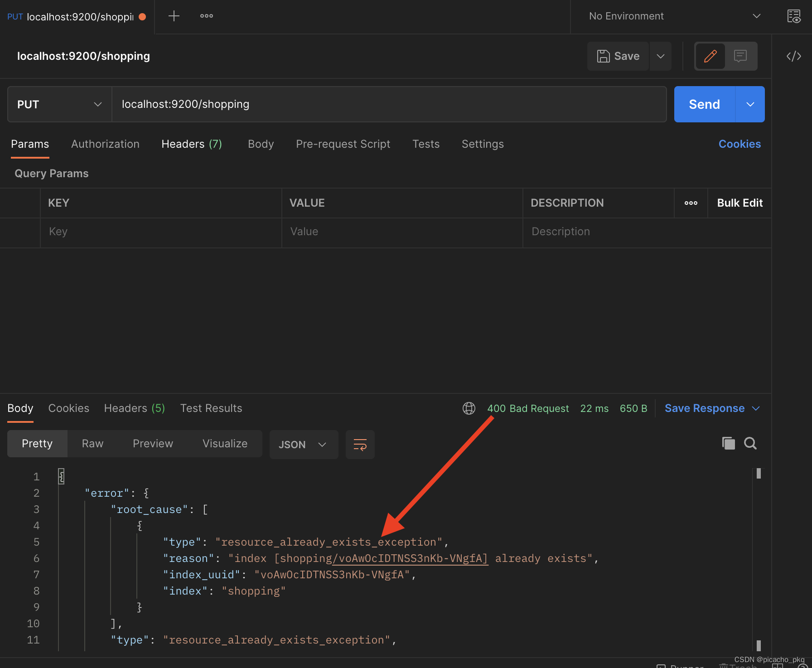Copy the response body to clipboard
Viewport: 812px width, 668px height.
728,443
